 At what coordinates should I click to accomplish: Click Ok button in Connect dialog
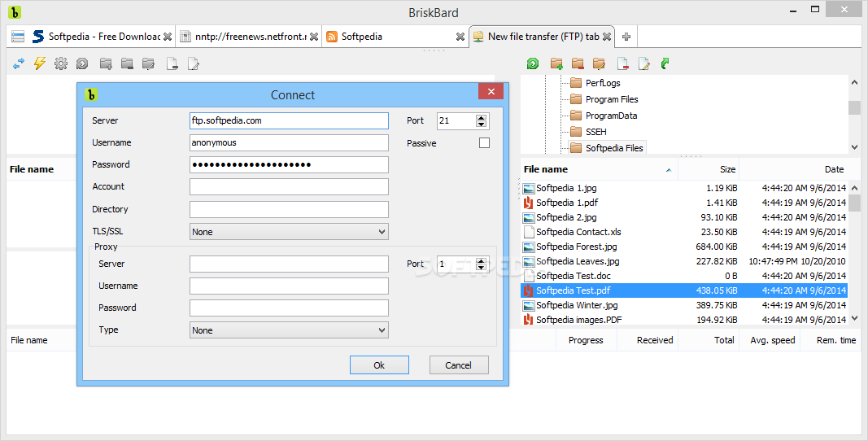(x=379, y=365)
